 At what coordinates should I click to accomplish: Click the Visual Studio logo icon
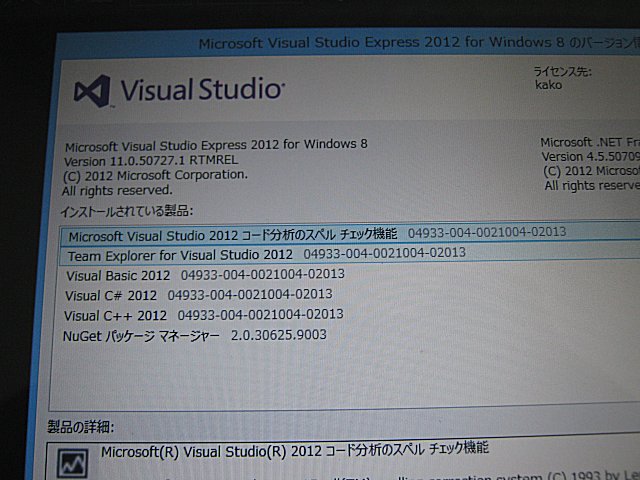click(93, 91)
